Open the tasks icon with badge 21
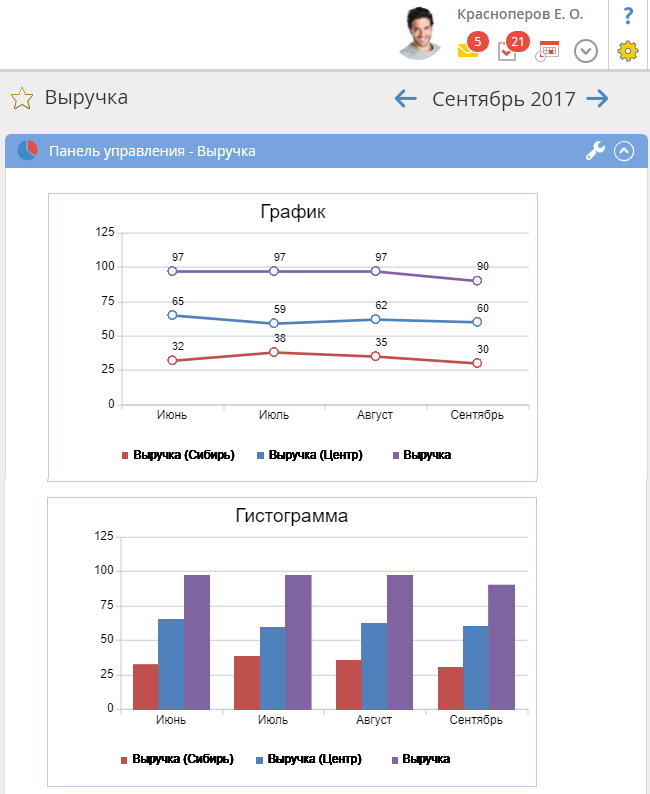The height and width of the screenshot is (794, 650). 511,47
